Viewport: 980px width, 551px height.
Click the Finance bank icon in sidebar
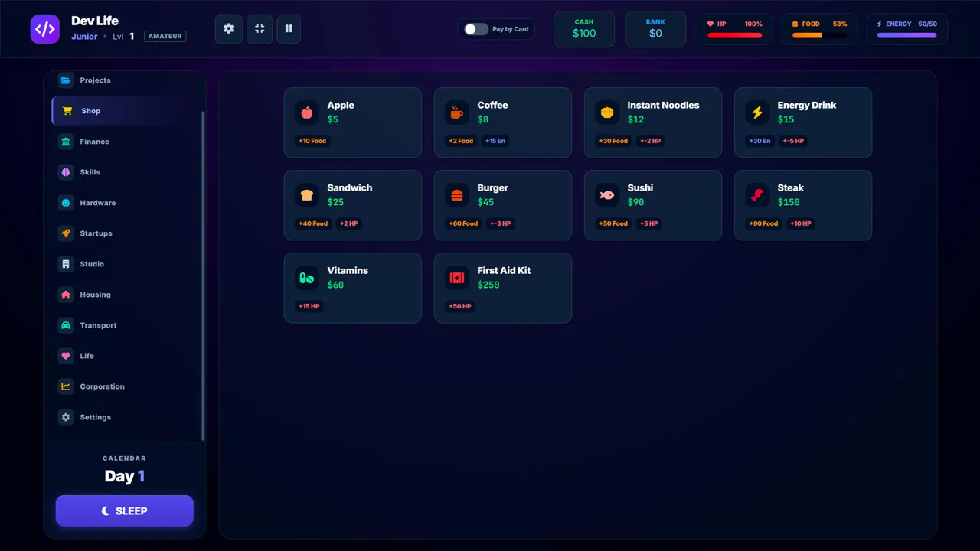point(66,142)
